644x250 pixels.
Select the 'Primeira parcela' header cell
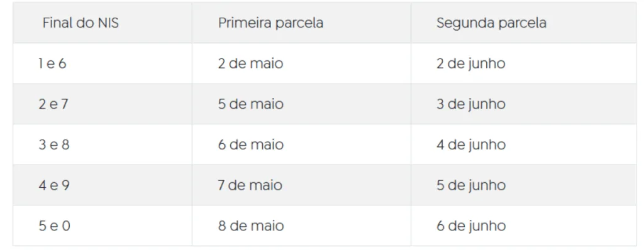pos(301,23)
